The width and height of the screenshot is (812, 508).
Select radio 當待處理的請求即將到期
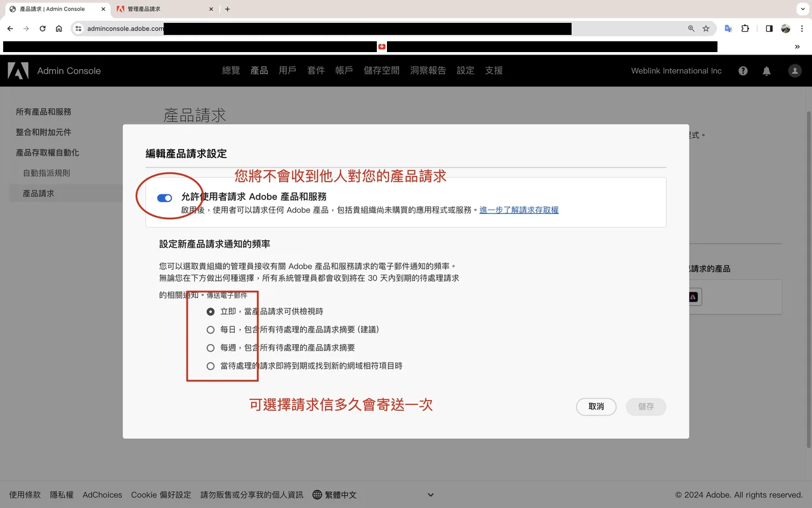coord(211,366)
